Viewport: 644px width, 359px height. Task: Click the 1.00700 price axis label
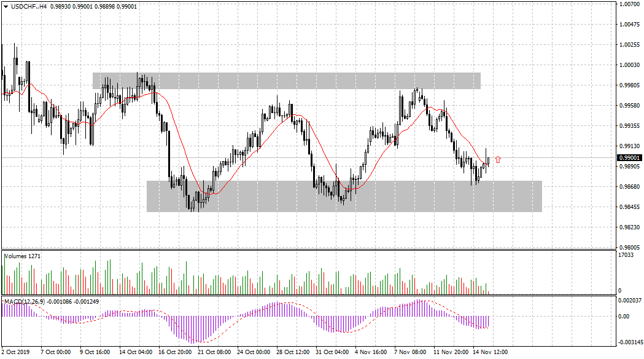[629, 4]
